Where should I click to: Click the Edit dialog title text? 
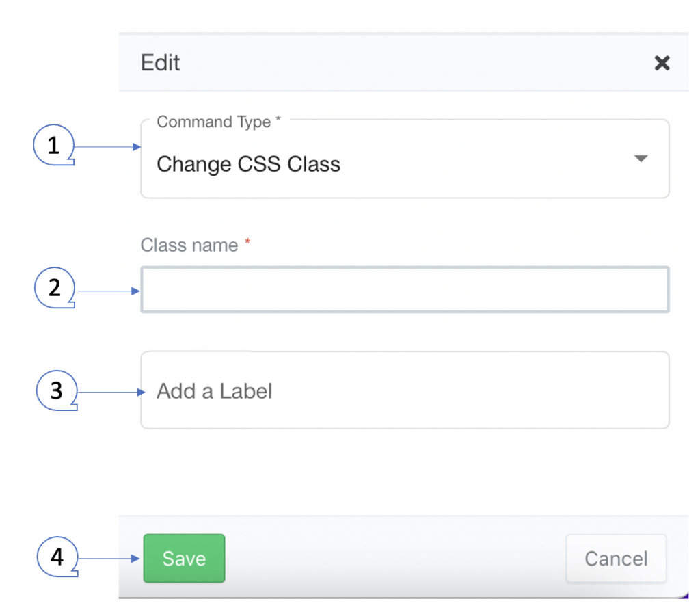[x=160, y=62]
